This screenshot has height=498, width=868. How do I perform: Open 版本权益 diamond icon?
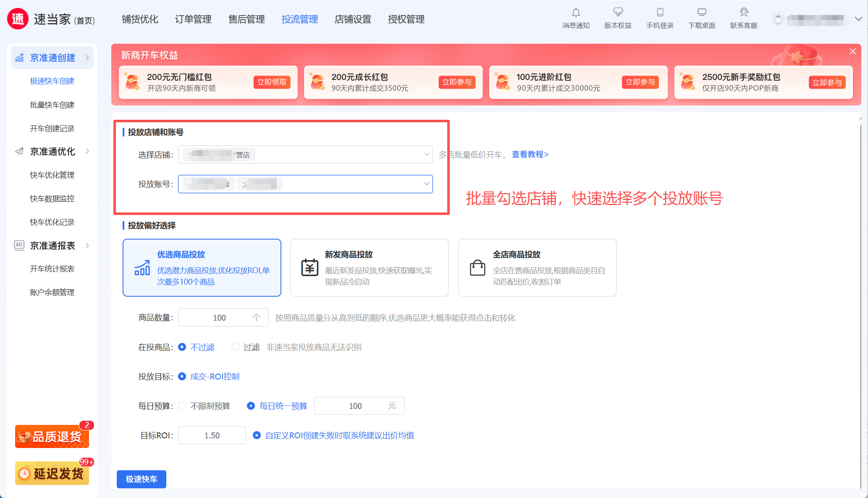(x=618, y=12)
